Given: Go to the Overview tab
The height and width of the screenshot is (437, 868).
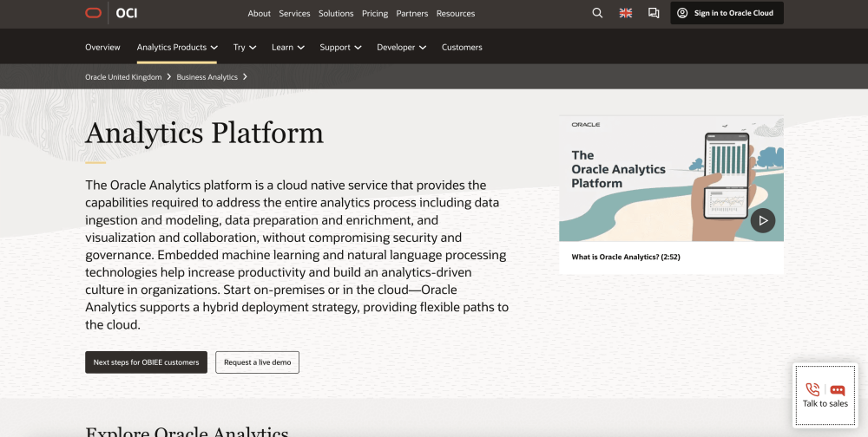Looking at the screenshot, I should click(102, 47).
